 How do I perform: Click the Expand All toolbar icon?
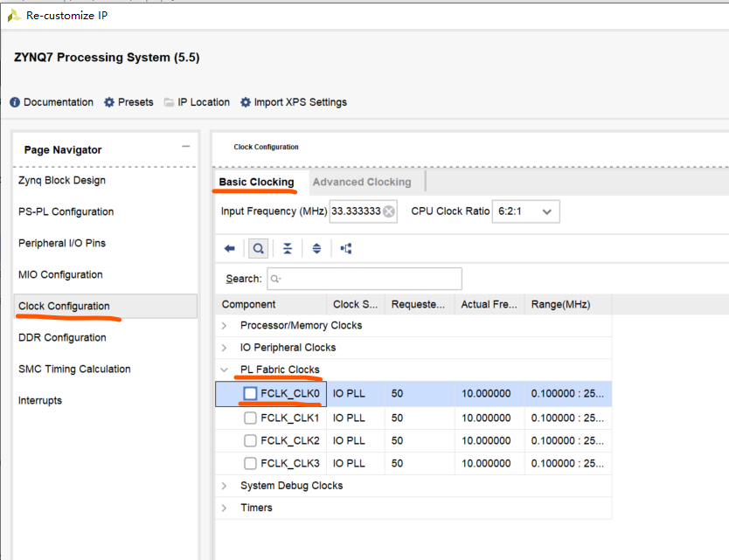pos(316,248)
